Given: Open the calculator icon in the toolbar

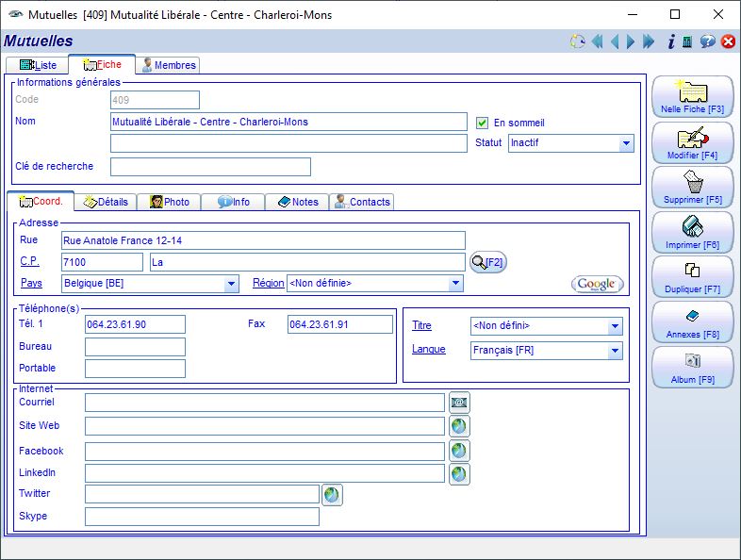Looking at the screenshot, I should (687, 41).
